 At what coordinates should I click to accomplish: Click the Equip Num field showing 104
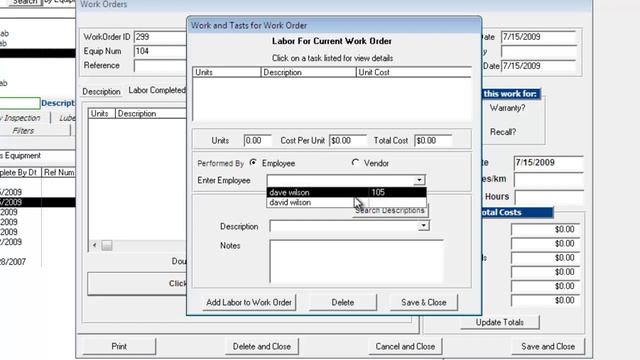tap(160, 51)
